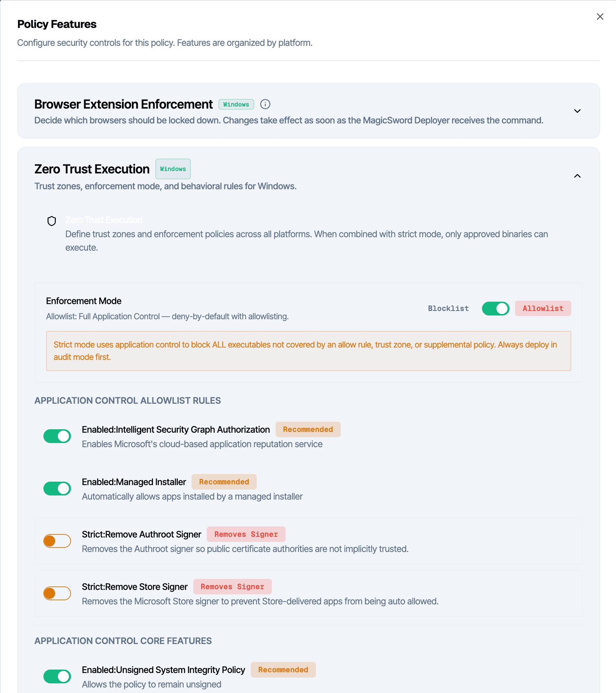The width and height of the screenshot is (616, 693).
Task: Click the strict mode audit warning message
Action: [x=308, y=351]
